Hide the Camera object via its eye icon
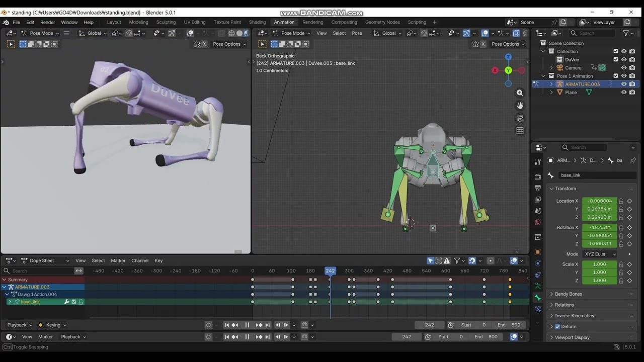The image size is (644, 362). coord(624,68)
